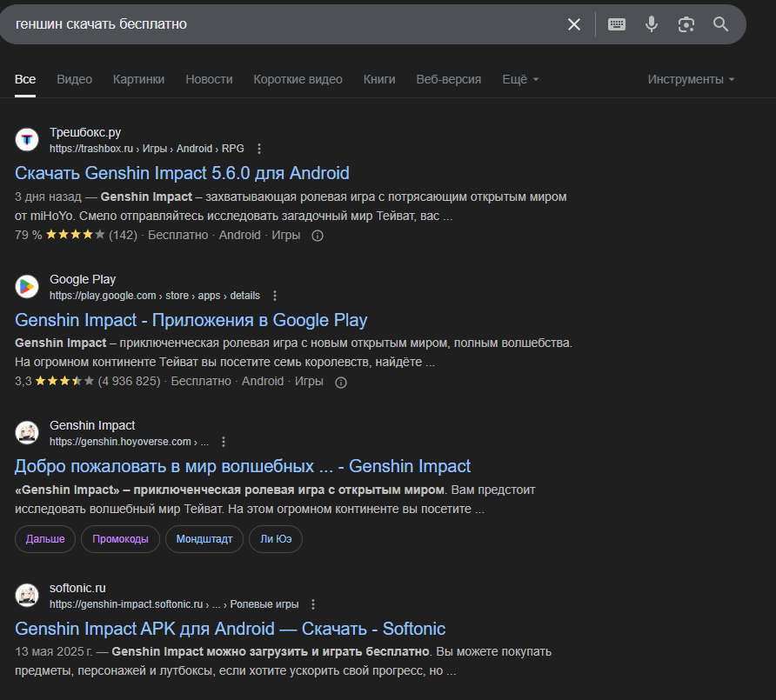Screen dimensions: 776x700
Task: Open the 'Короткие видео' tab
Action: [x=298, y=79]
